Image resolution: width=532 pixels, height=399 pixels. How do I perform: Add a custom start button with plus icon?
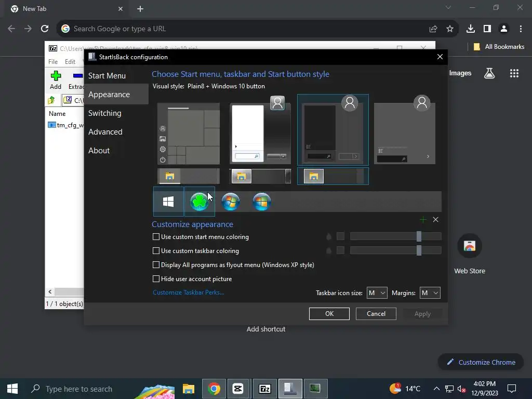point(423,220)
